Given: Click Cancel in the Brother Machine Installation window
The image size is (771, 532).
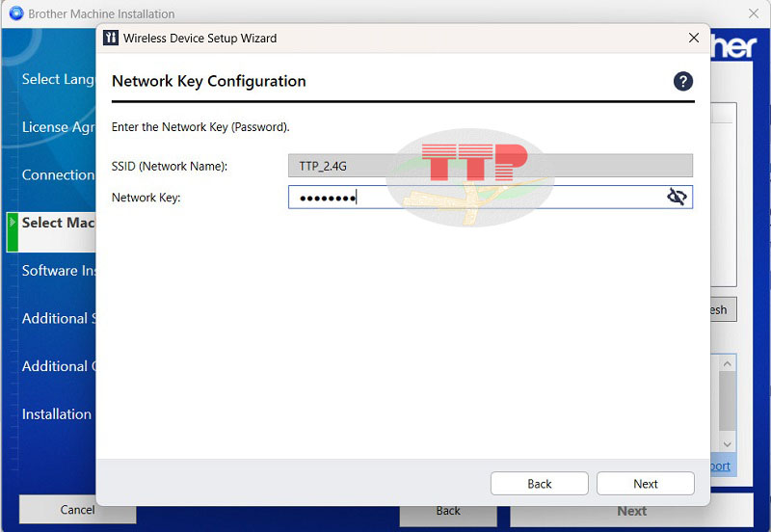Looking at the screenshot, I should [77, 510].
